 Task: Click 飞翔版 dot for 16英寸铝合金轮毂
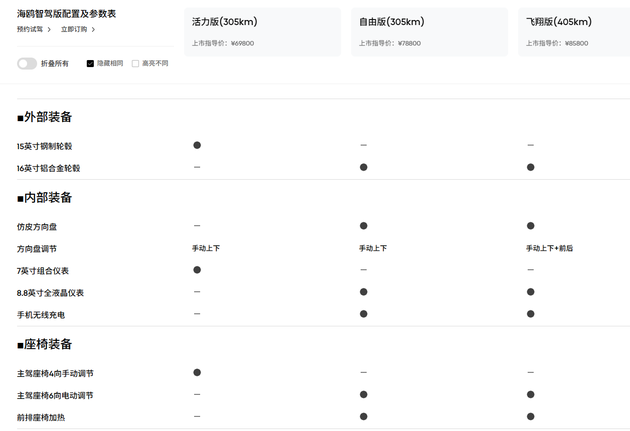(x=530, y=167)
